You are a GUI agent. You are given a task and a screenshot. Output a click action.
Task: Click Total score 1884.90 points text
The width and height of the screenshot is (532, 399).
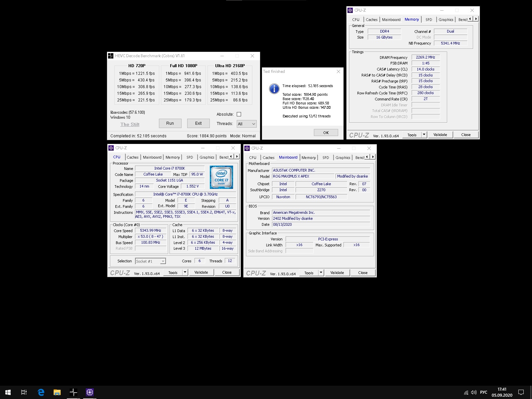[x=305, y=94]
